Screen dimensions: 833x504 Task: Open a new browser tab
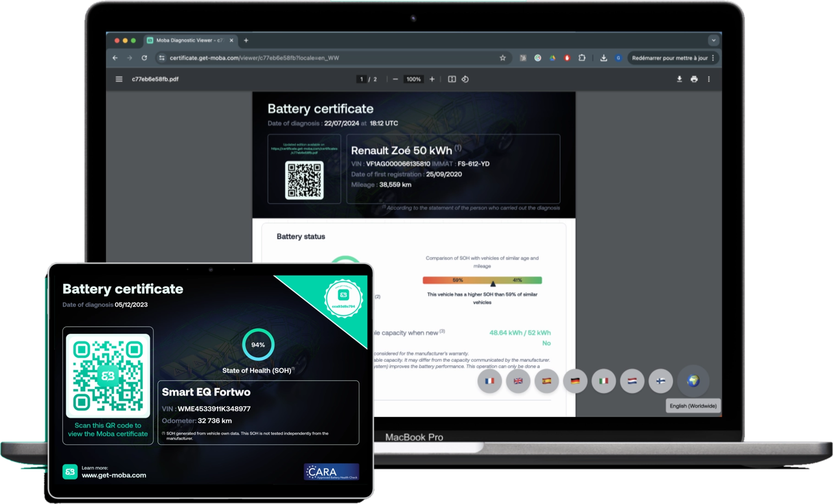tap(246, 40)
